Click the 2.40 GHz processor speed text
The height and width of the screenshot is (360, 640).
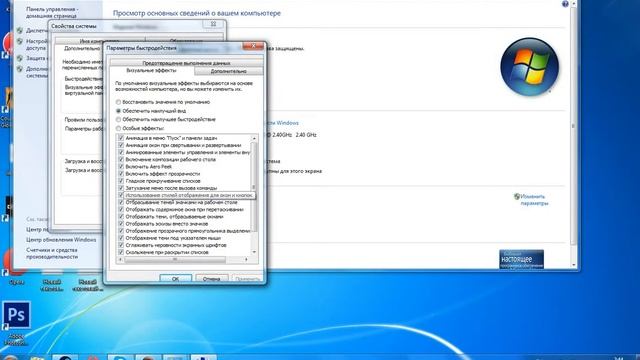(x=306, y=135)
